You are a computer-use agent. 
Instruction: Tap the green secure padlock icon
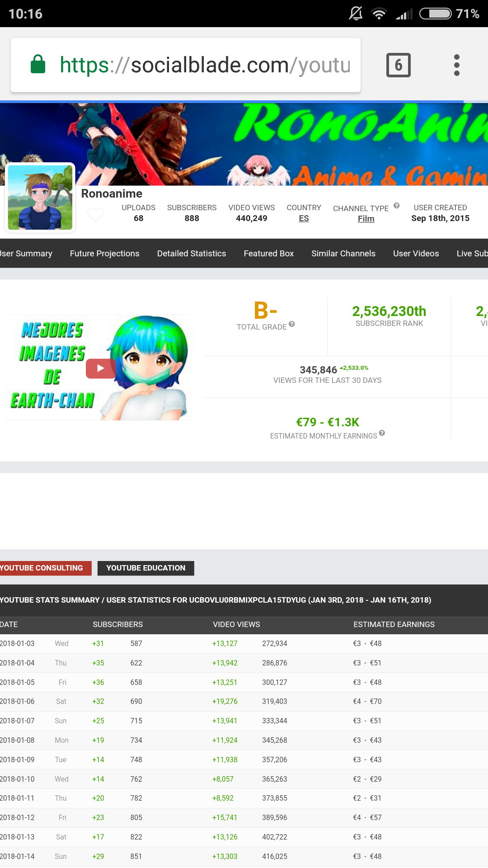[x=38, y=64]
